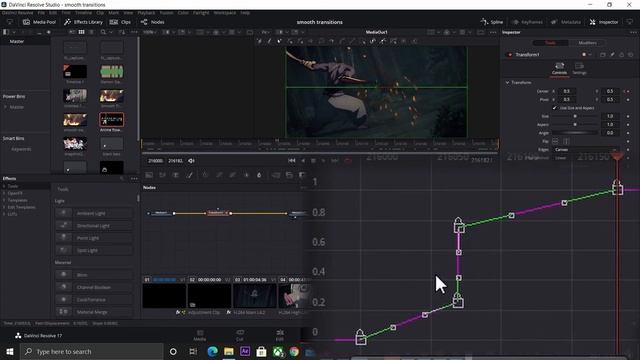This screenshot has height=360, width=640.
Task: Adjust the Angle slider in Inspector
Action: tap(575, 133)
